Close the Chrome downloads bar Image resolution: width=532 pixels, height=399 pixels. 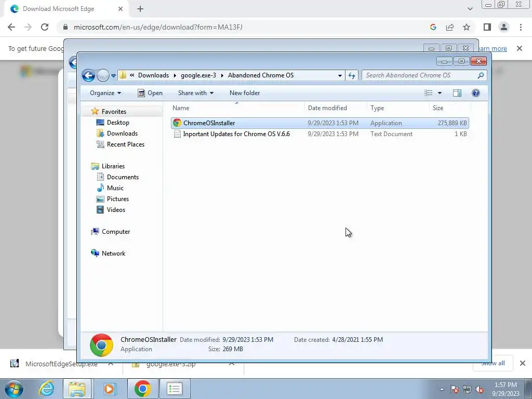(523, 363)
